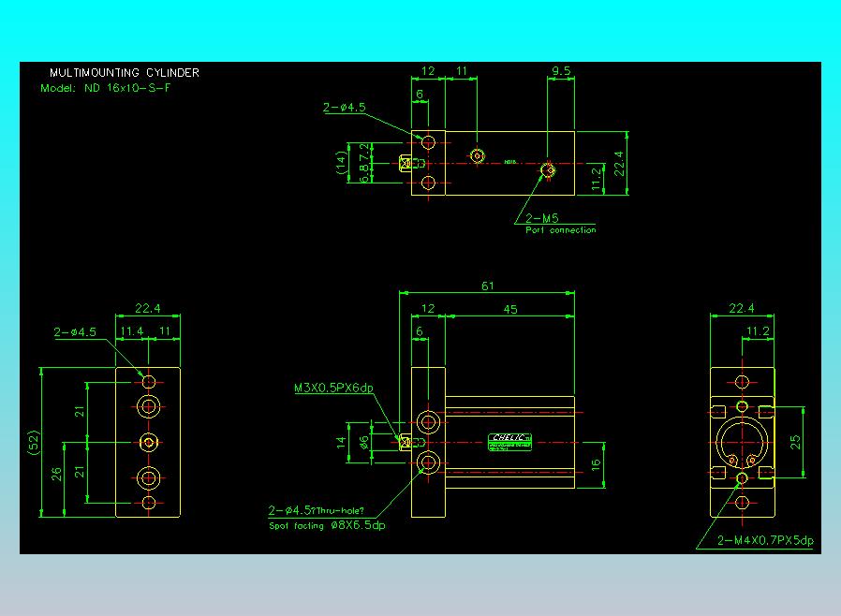This screenshot has width=841, height=616.
Task: Click the 11.4 dimension value
Action: pos(131,331)
